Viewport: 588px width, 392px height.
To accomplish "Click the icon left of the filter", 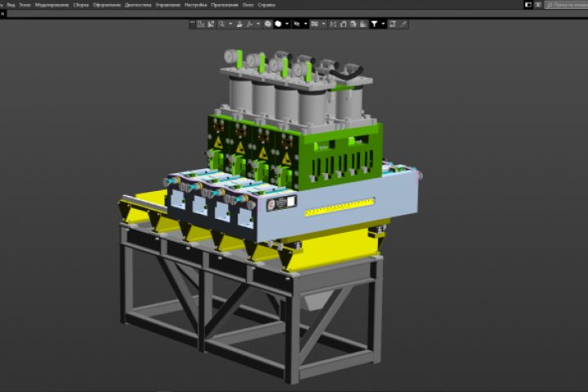I will tap(363, 24).
